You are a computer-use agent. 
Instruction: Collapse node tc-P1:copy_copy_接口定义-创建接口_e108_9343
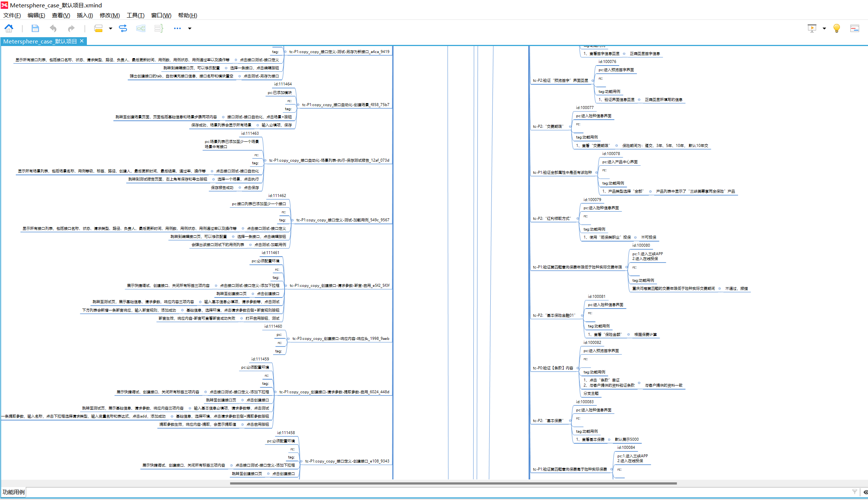click(x=301, y=461)
